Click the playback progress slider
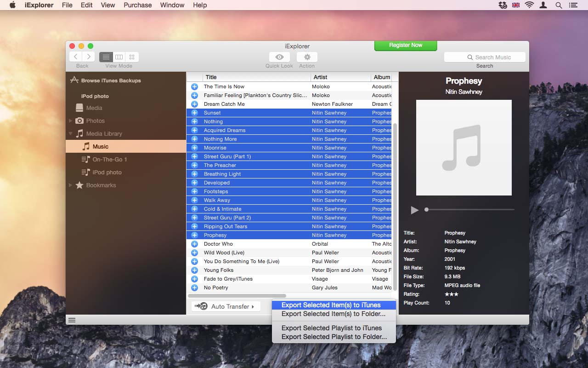 click(469, 209)
